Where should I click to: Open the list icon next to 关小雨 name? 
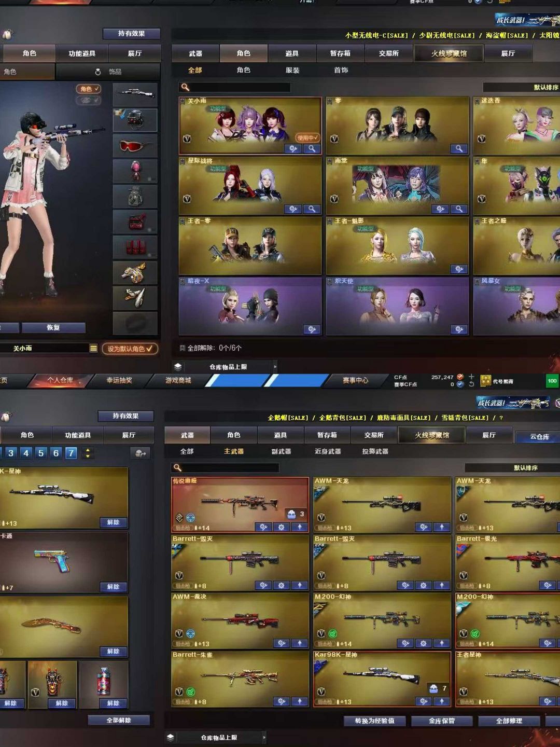click(93, 348)
